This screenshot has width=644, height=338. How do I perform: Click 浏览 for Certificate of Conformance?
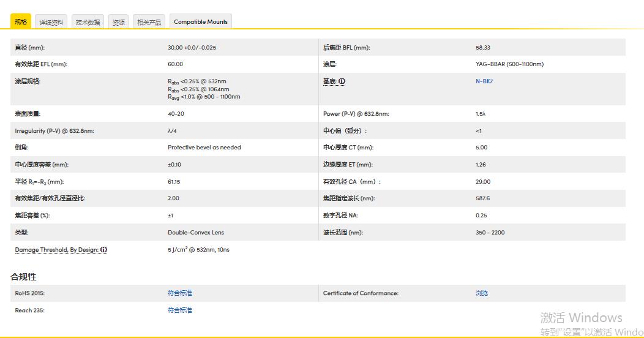tap(482, 293)
